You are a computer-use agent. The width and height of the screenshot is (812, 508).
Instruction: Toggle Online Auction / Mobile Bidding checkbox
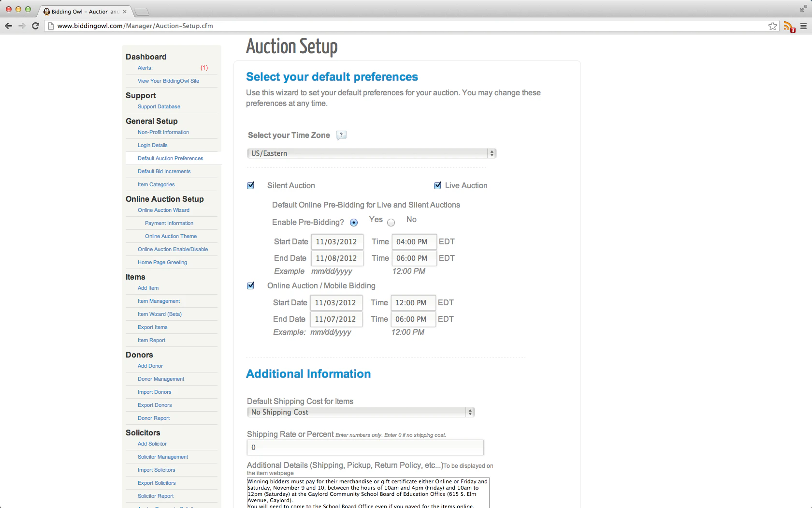pyautogui.click(x=250, y=285)
